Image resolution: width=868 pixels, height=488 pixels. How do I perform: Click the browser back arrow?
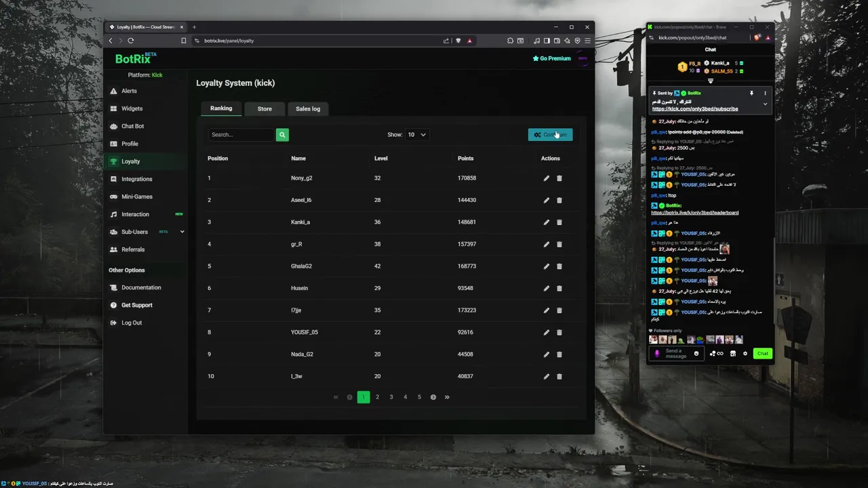coord(111,41)
